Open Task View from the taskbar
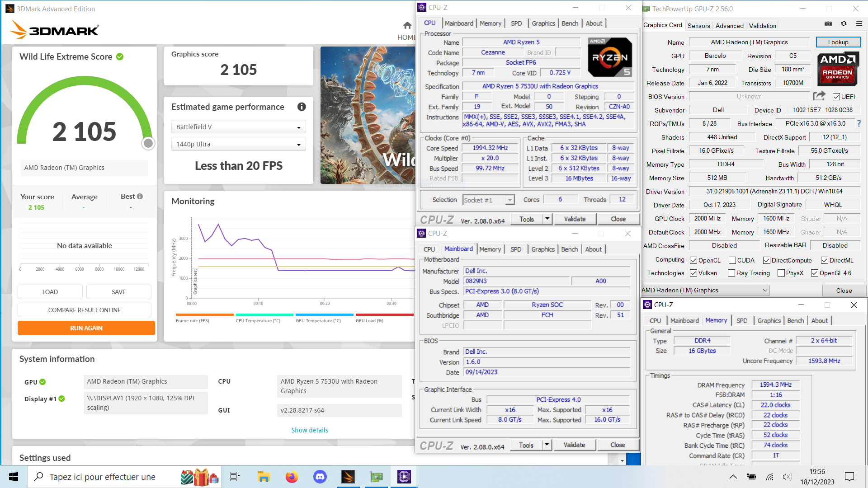The height and width of the screenshot is (488, 868). [x=235, y=477]
